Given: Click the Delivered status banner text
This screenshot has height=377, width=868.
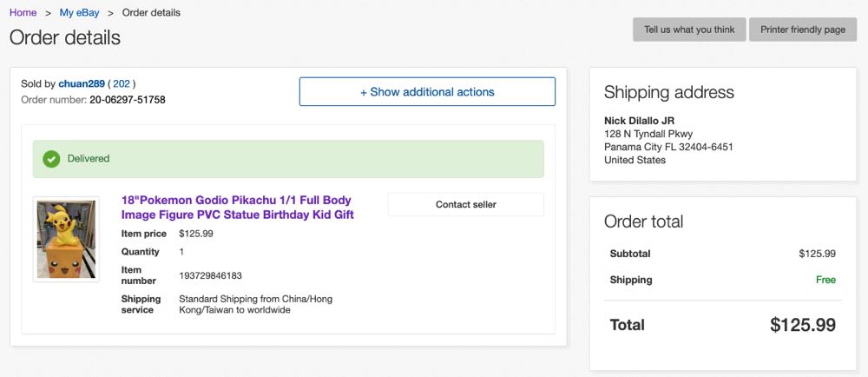Looking at the screenshot, I should point(89,159).
